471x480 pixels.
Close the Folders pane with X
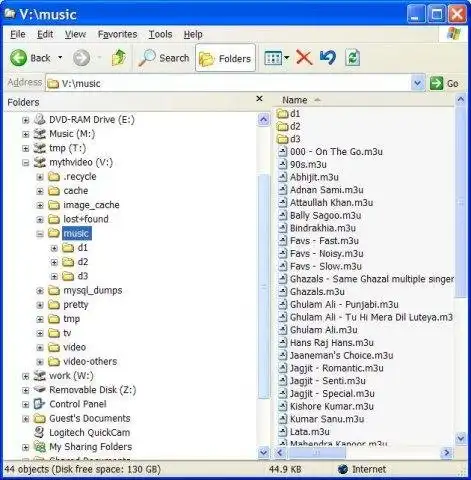tap(259, 99)
